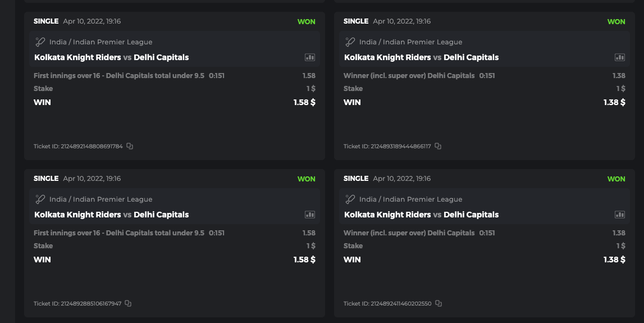Copy ticket ID ending in 202550

[439, 303]
